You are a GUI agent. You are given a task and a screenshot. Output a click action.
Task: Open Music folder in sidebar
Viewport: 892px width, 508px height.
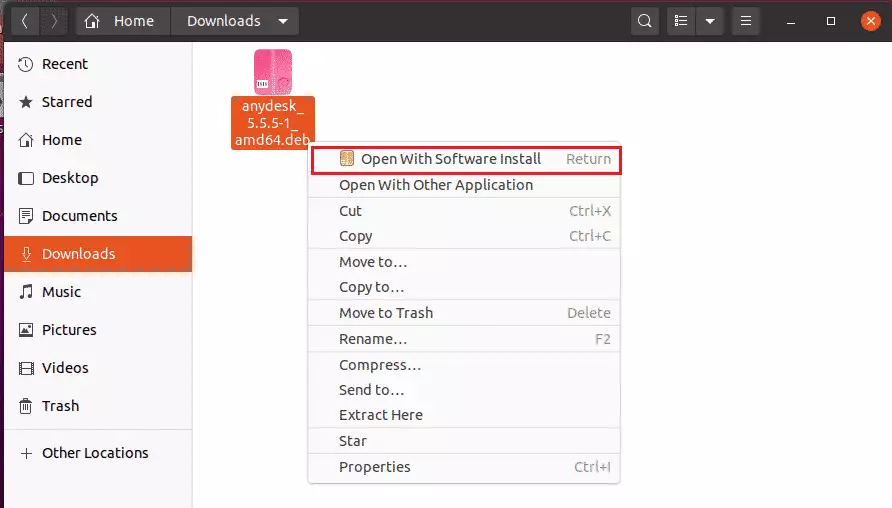pos(98,292)
